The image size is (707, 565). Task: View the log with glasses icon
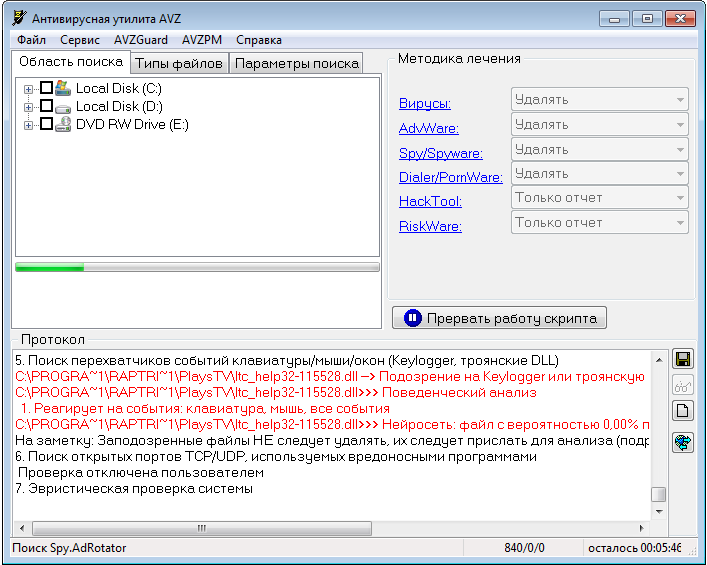coord(683,386)
